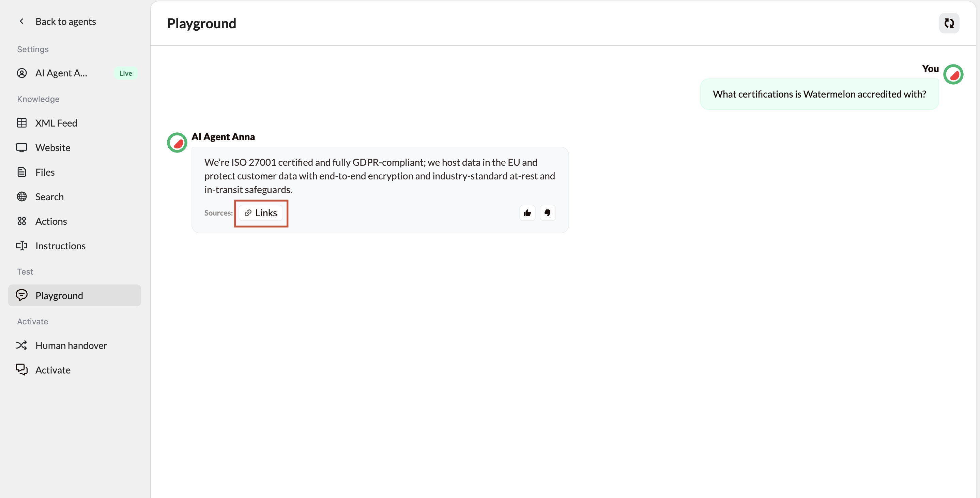This screenshot has height=498, width=980.
Task: Click the AI Agent Anna avatar
Action: point(177,142)
